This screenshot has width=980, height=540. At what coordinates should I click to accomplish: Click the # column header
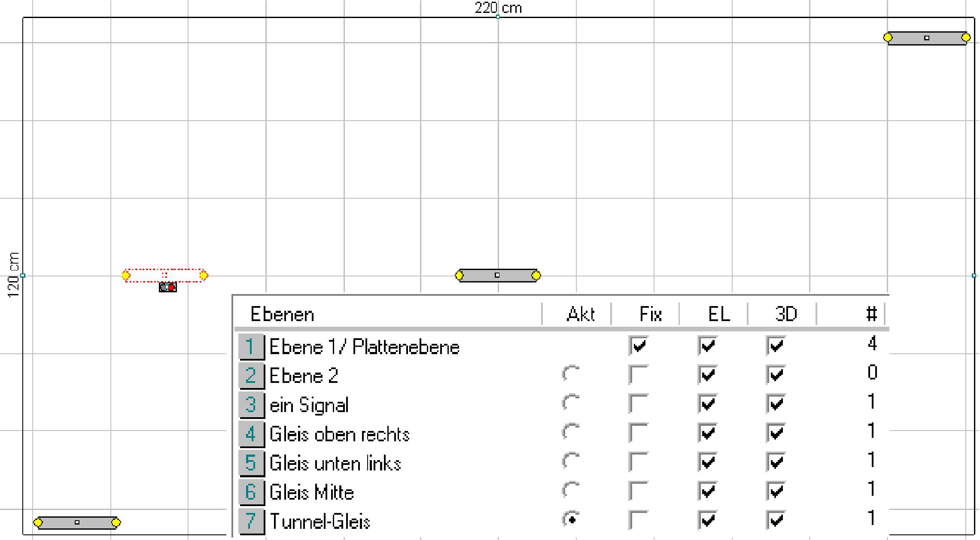pyautogui.click(x=871, y=314)
